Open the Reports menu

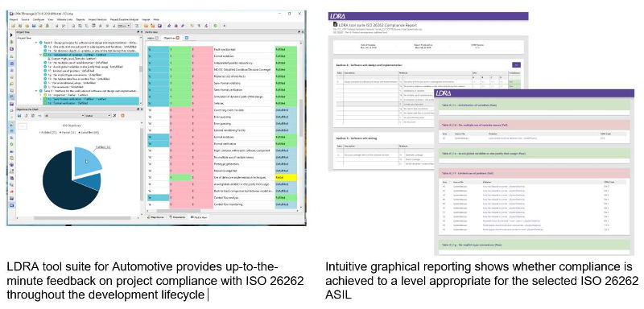coord(80,19)
